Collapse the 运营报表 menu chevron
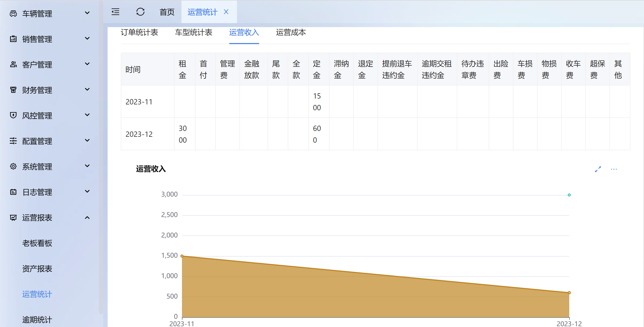 (x=87, y=218)
